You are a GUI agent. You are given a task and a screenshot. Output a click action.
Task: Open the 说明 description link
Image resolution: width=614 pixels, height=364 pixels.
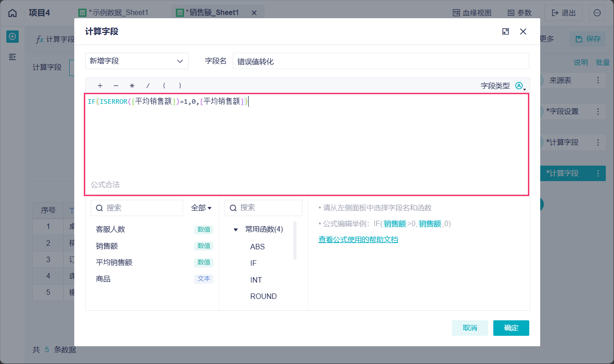[x=580, y=62]
